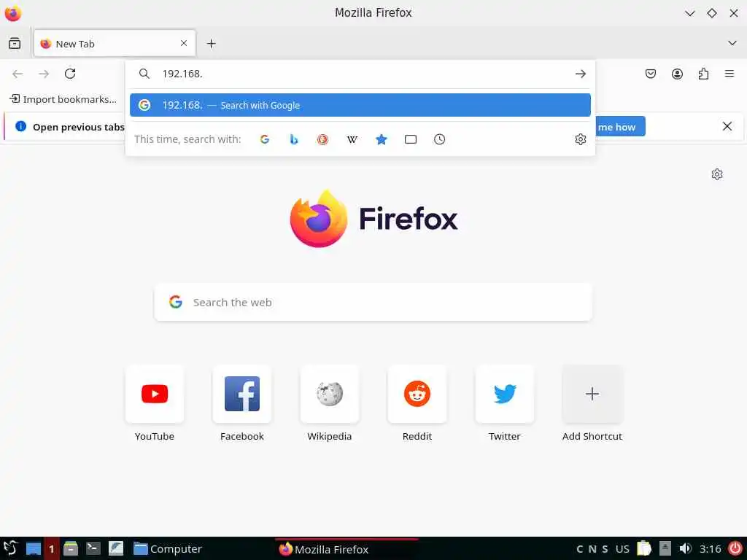Search this time with DuckDuckGo icon
This screenshot has height=560, width=747.
click(x=323, y=139)
